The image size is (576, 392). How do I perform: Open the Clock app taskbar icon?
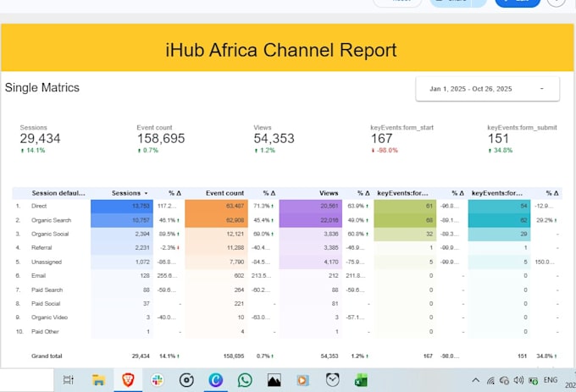point(332,380)
